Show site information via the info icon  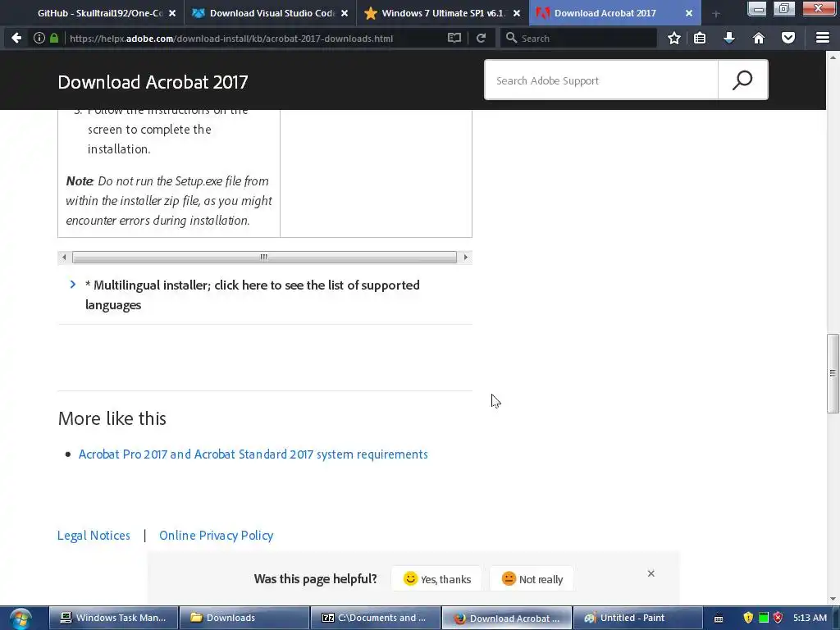click(39, 38)
